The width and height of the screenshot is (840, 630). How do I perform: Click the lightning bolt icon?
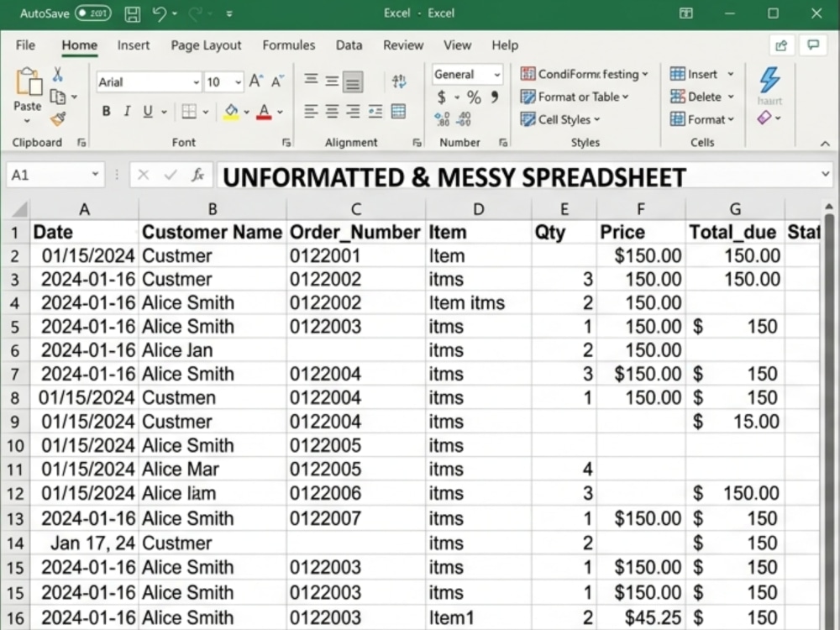(x=769, y=79)
